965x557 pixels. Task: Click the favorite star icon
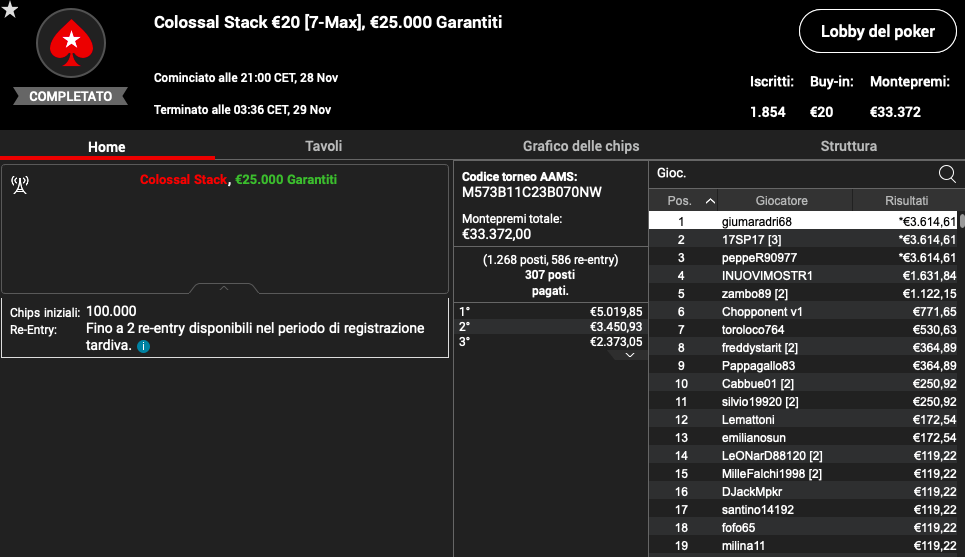pyautogui.click(x=10, y=10)
